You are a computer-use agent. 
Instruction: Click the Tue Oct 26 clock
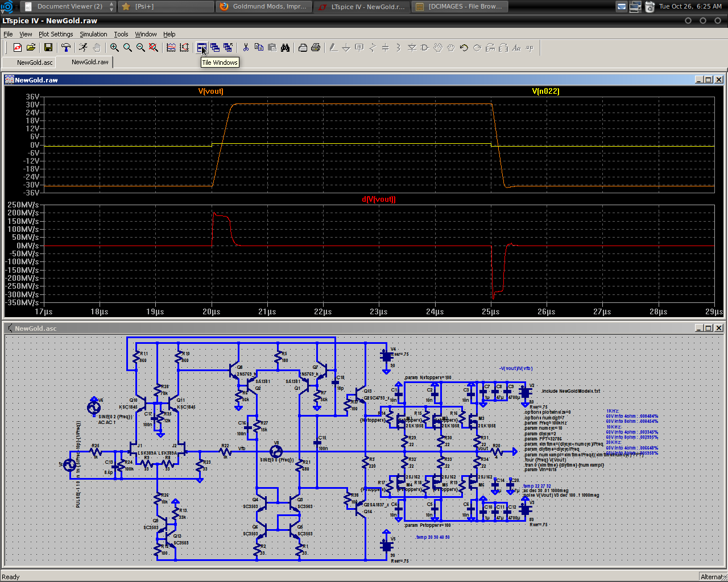[x=690, y=6]
